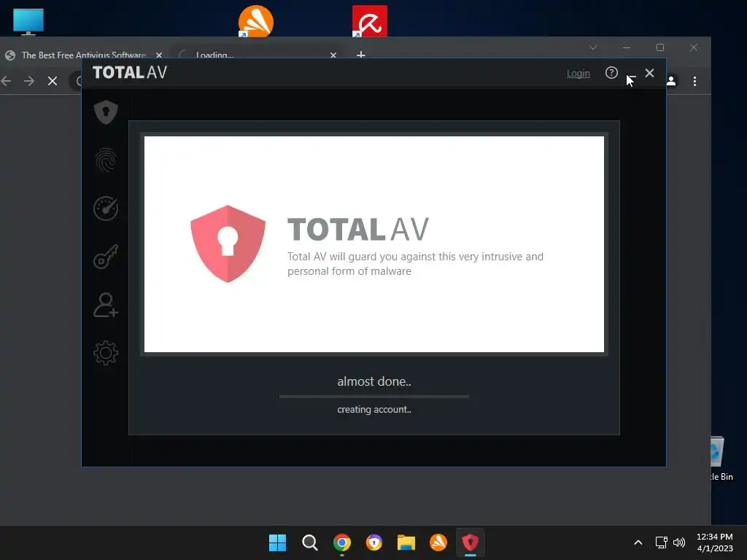Viewport: 747px width, 560px height.
Task: Open Avast from the taskbar
Action: 438,542
